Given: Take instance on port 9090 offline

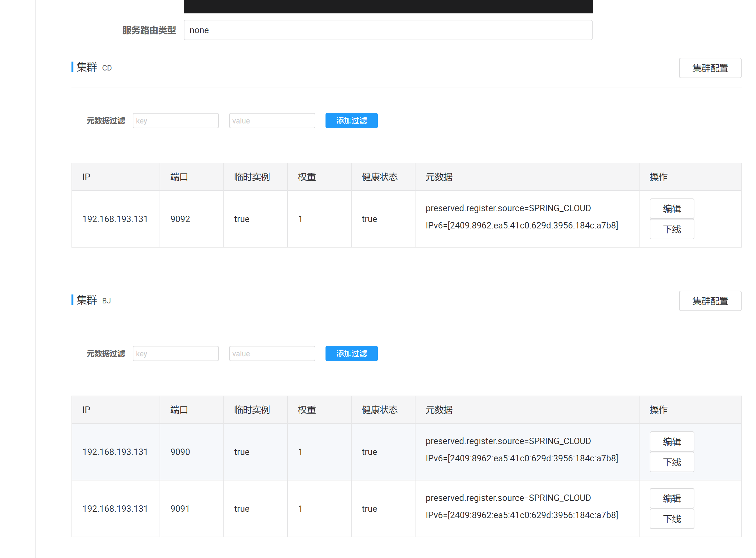Looking at the screenshot, I should point(671,462).
